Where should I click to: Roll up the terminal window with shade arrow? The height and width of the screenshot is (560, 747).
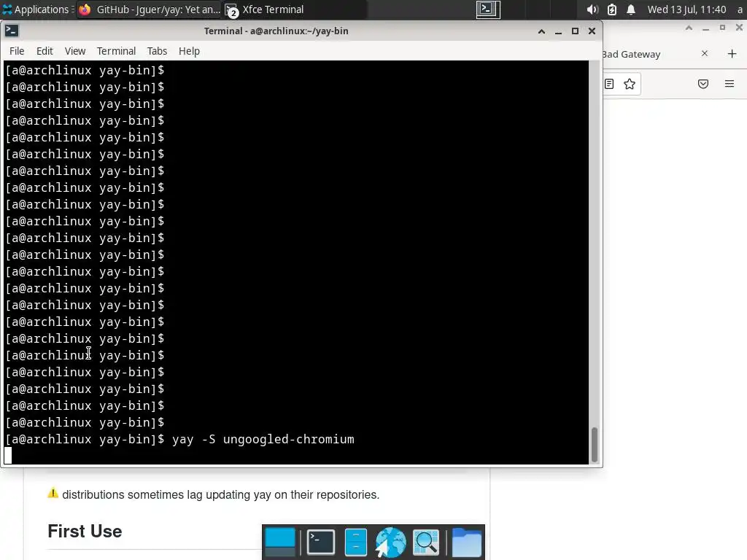point(541,31)
